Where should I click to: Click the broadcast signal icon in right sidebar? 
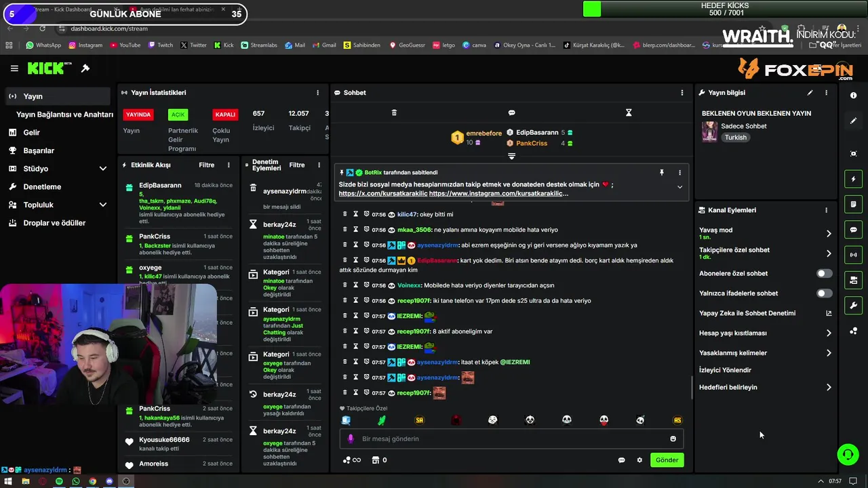point(853,255)
